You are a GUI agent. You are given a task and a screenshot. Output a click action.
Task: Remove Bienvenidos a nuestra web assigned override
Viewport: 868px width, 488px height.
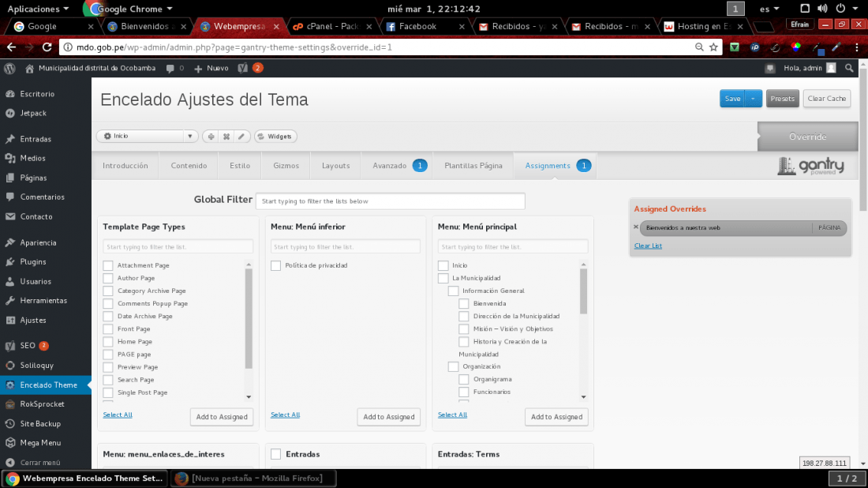636,227
